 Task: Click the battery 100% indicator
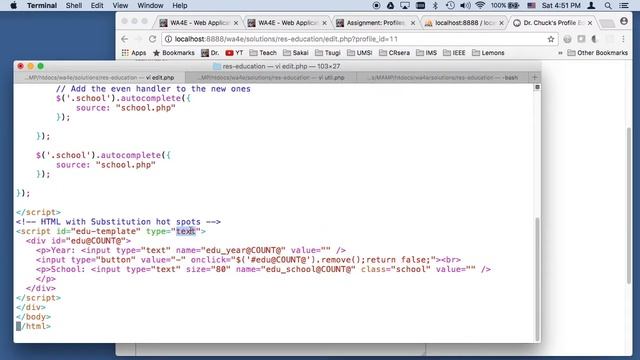pyautogui.click(x=505, y=5)
